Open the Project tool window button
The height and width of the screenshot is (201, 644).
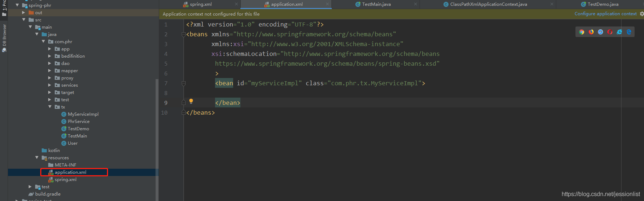[4, 8]
